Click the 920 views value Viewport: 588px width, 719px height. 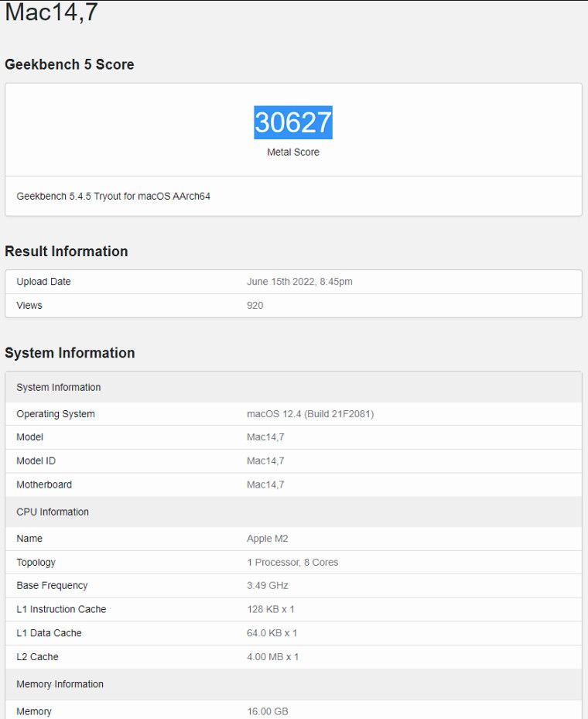[255, 306]
